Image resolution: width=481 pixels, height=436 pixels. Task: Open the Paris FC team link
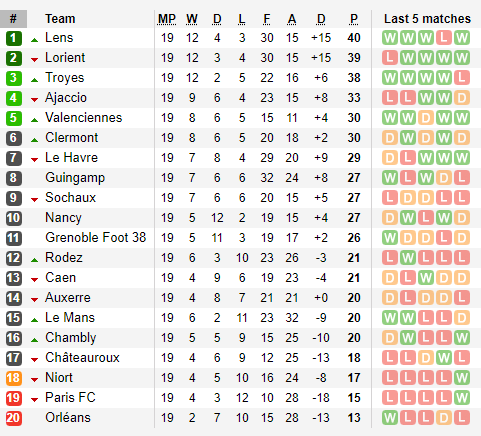tap(70, 398)
